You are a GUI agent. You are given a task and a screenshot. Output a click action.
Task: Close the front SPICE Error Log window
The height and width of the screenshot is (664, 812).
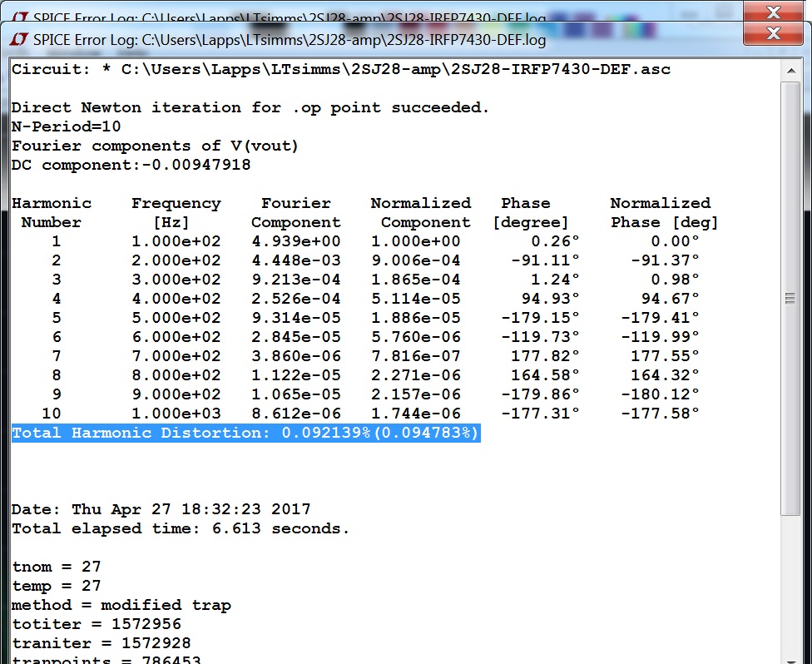pos(773,33)
